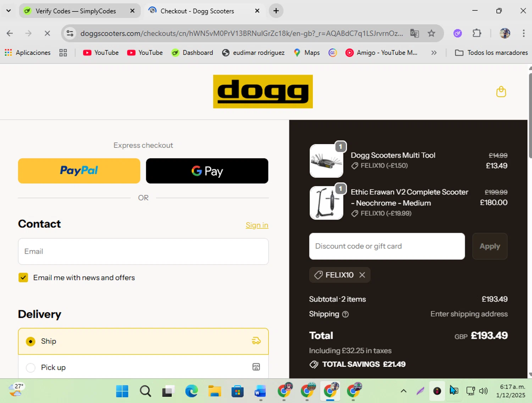Open the Dashboard bookmark
The height and width of the screenshot is (403, 532).
[x=192, y=53]
